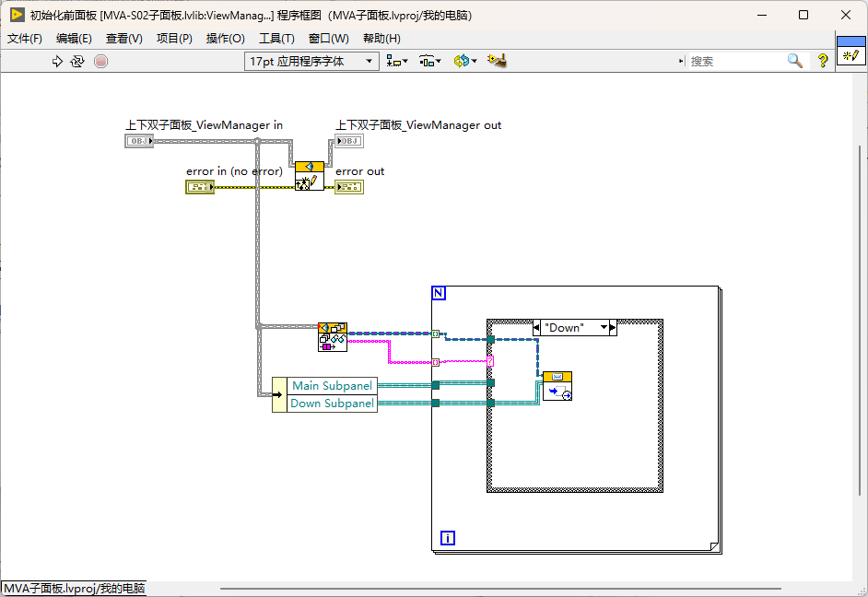The image size is (868, 597).
Task: Go to previous case with left arrow
Action: coord(536,328)
